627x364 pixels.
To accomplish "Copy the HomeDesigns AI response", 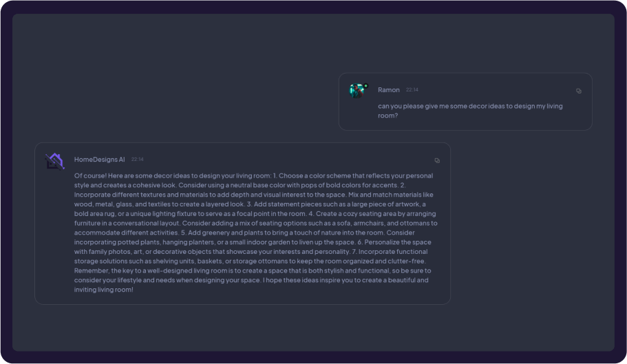I will (437, 160).
